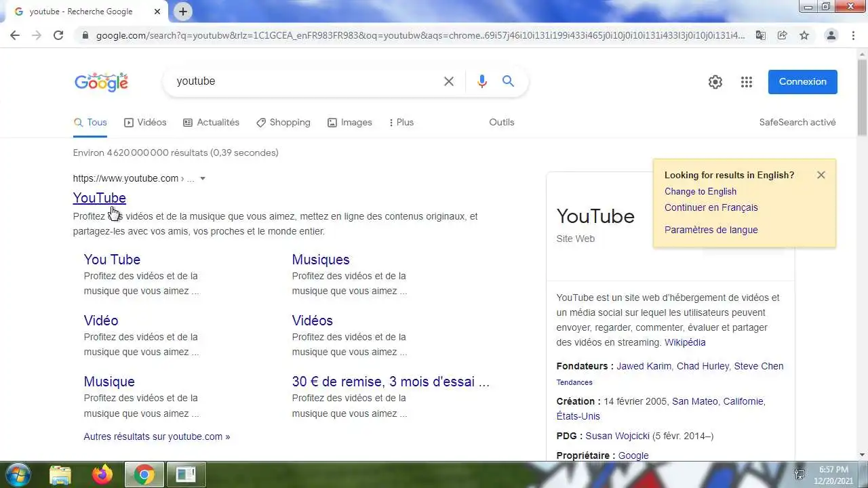
Task: Click Steve Chen link
Action: [x=759, y=366]
